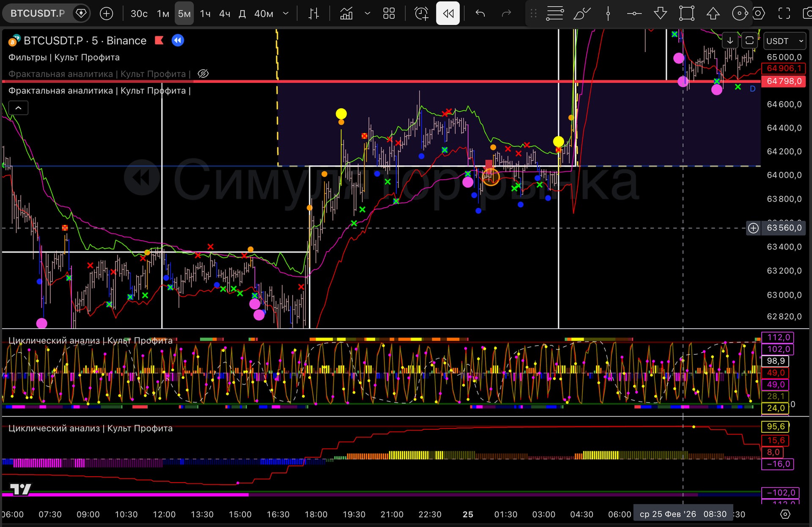Open the layout grid selector
Screen dimensions: 812x527
click(389, 14)
